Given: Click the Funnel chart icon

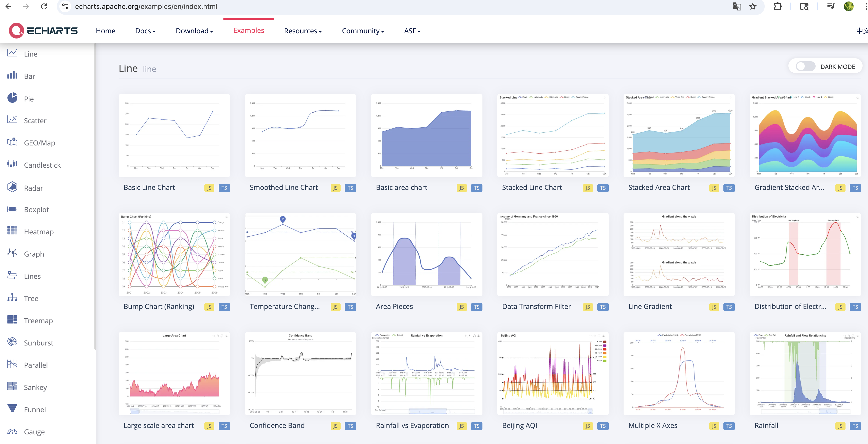Looking at the screenshot, I should point(12,408).
